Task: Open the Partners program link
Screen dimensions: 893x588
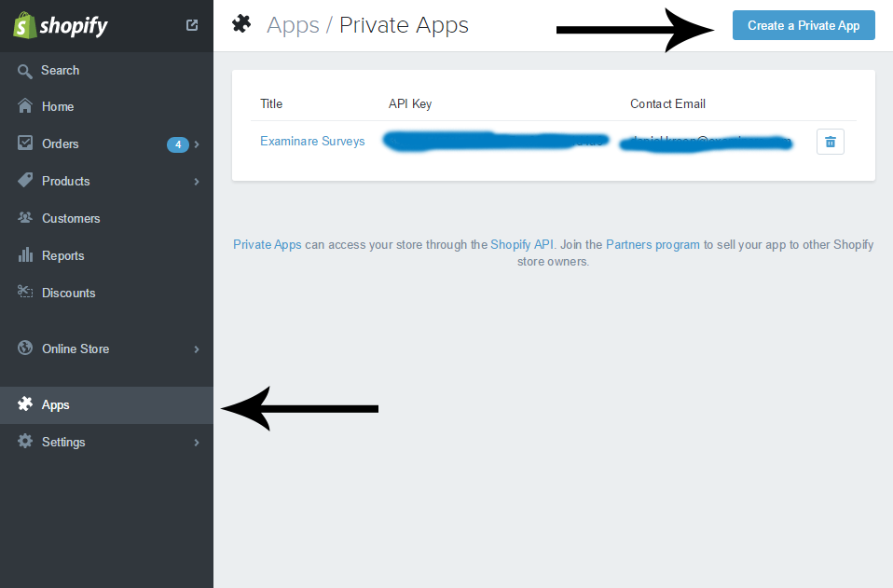Action: click(x=653, y=245)
